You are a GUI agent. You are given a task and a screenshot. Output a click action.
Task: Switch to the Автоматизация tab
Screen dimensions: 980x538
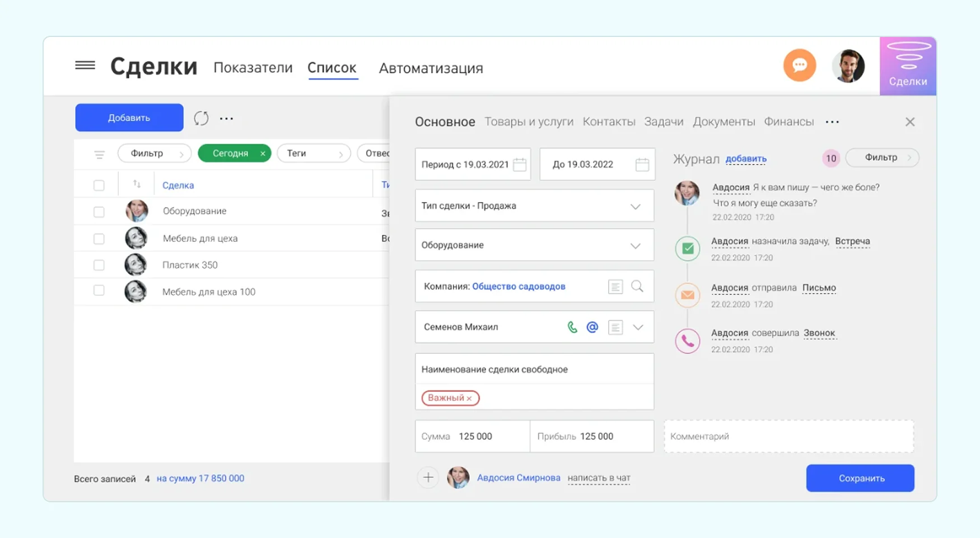[431, 68]
